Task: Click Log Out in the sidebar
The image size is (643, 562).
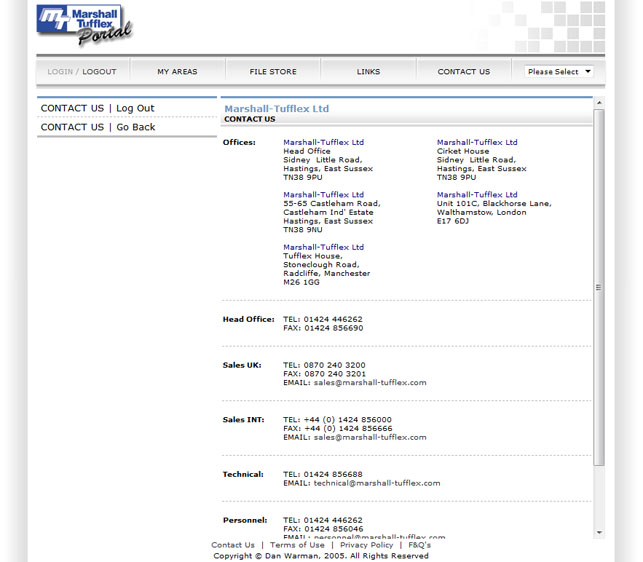Action: 135,108
